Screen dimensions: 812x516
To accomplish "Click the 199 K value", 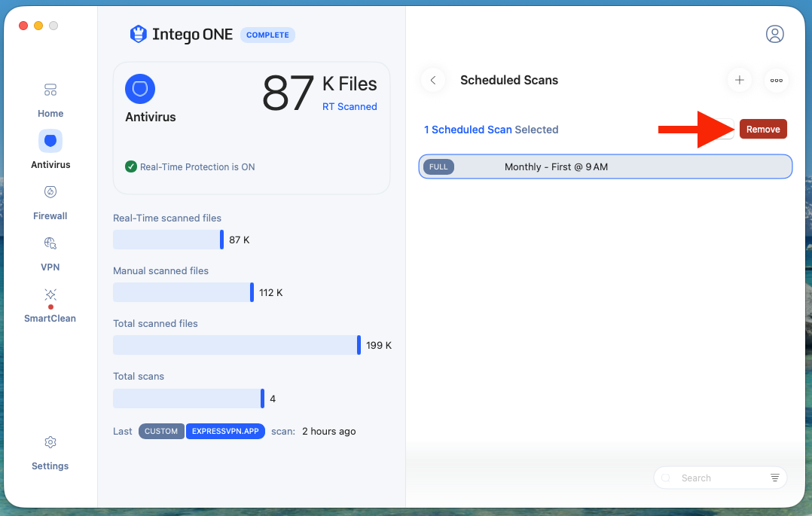I will pyautogui.click(x=379, y=345).
